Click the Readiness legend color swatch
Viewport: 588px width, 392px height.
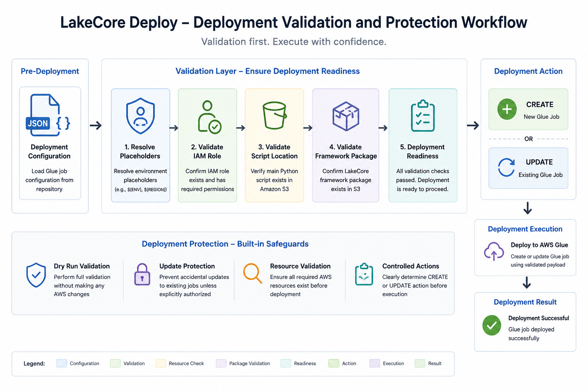(286, 363)
